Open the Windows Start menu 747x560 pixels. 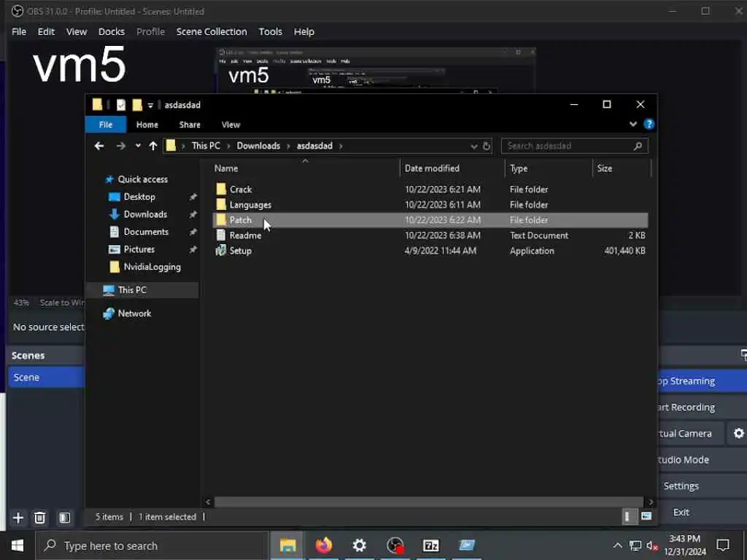pos(18,545)
